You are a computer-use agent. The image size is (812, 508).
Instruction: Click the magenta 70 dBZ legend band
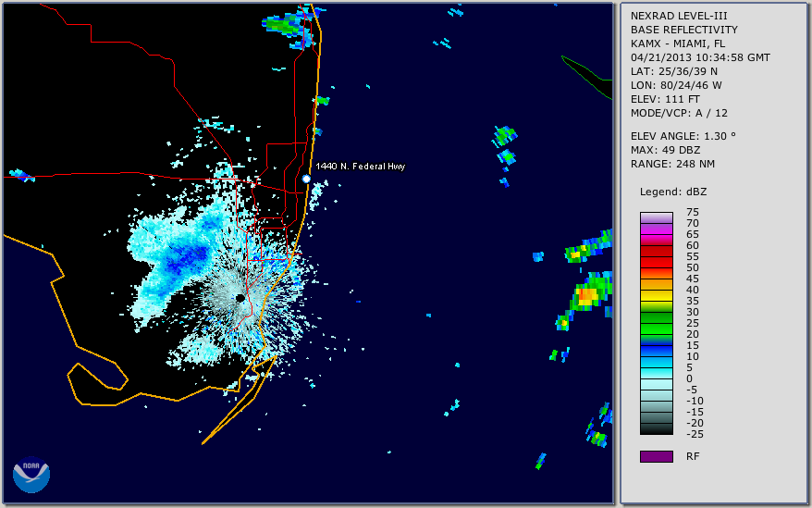(x=656, y=229)
